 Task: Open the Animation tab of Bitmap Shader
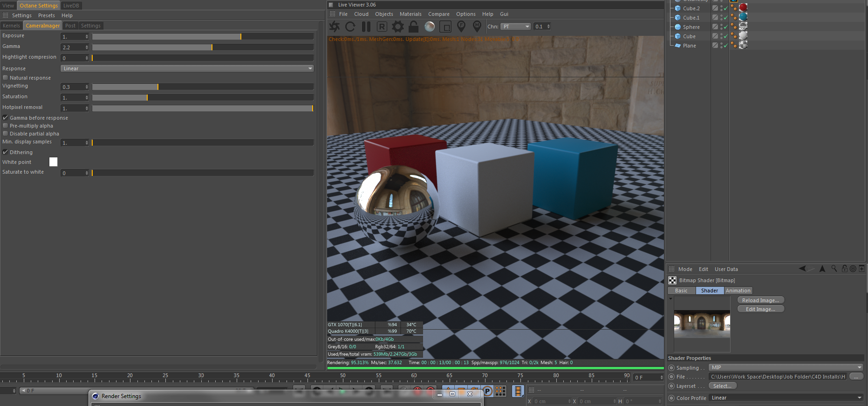pos(738,291)
